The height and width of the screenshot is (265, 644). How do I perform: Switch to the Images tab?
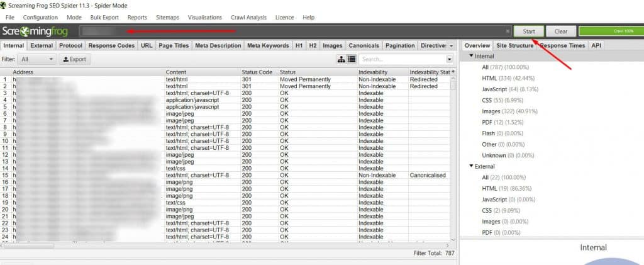click(x=333, y=45)
